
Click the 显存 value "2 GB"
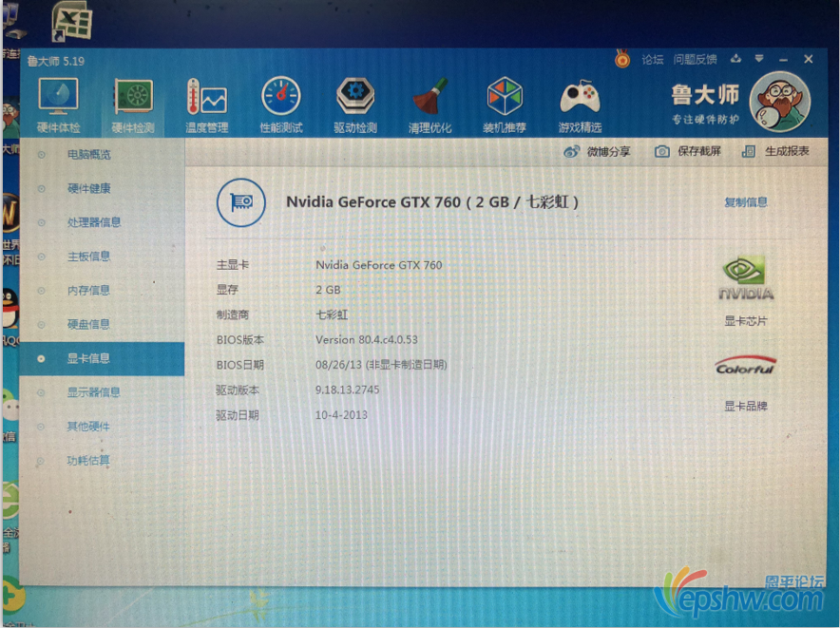click(x=328, y=290)
